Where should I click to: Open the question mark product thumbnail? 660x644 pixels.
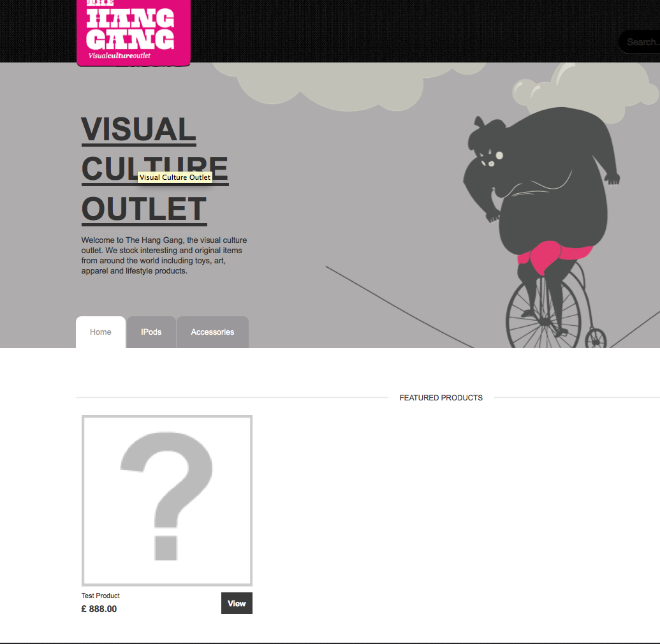[x=167, y=501]
